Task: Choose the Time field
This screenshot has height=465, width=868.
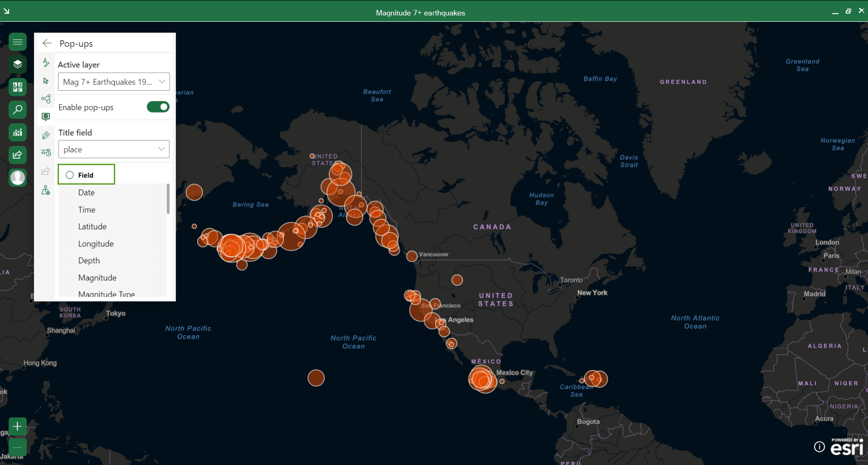Action: tap(87, 210)
